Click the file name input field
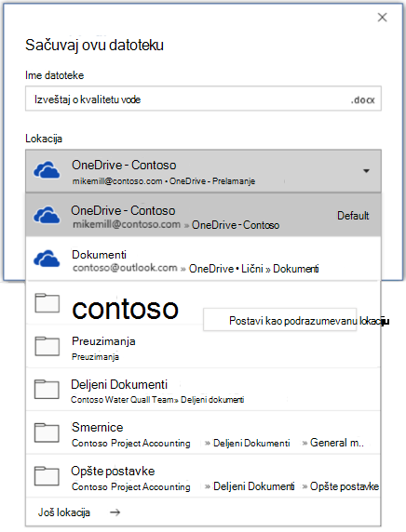406x532 pixels. [203, 99]
